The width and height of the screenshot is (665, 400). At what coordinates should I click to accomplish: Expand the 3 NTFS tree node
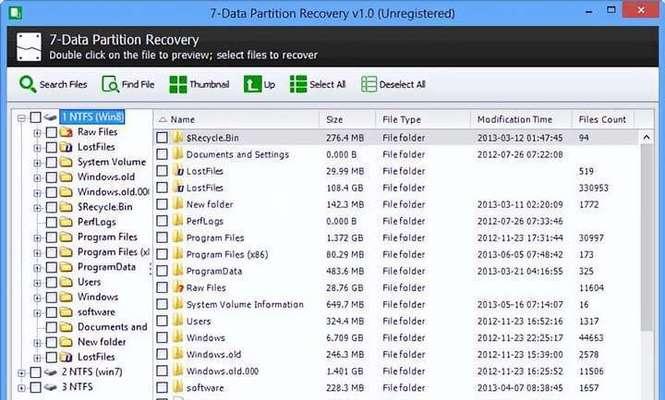[x=21, y=388]
